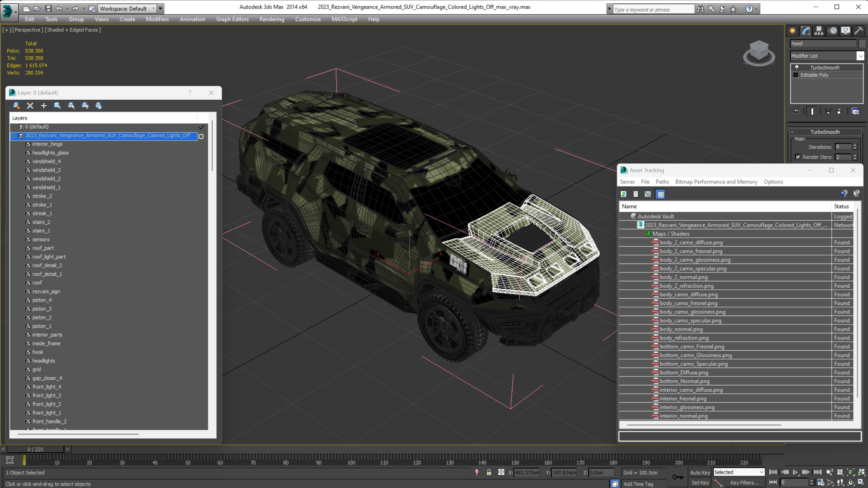Open the Motion command panel tab
This screenshot has width=868, height=488.
(x=833, y=31)
